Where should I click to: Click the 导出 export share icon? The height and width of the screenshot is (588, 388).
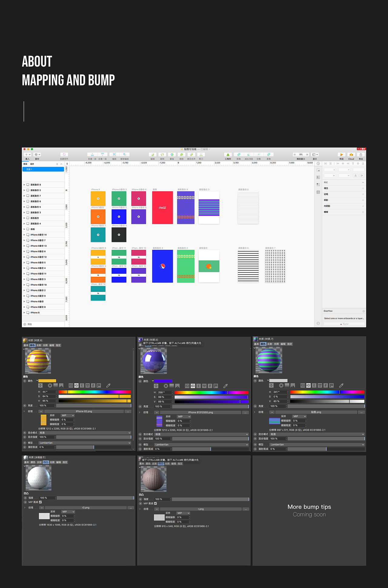[361, 154]
